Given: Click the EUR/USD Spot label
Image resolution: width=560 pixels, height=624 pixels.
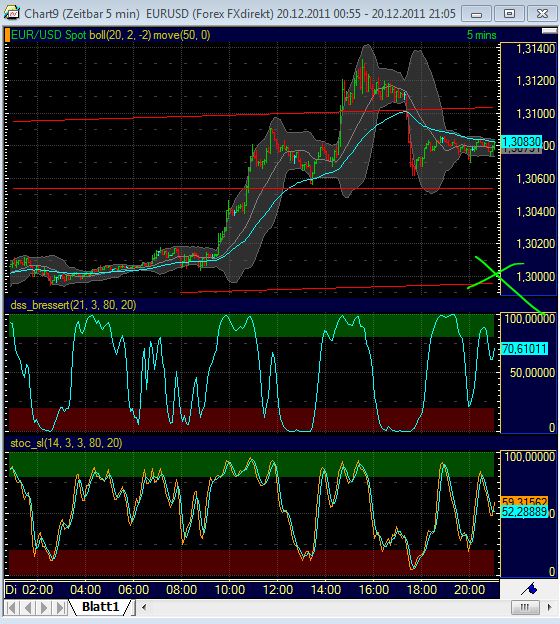Looking at the screenshot, I should (48, 35).
